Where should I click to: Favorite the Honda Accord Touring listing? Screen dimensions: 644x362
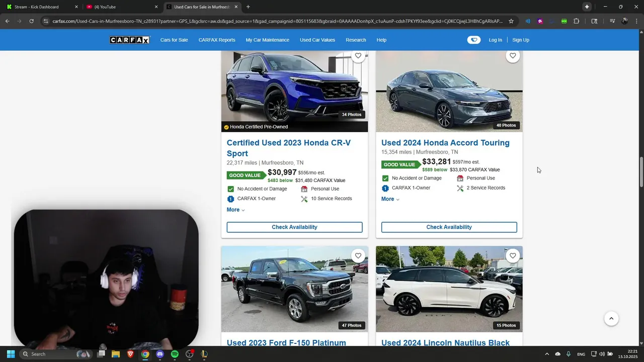click(x=512, y=56)
